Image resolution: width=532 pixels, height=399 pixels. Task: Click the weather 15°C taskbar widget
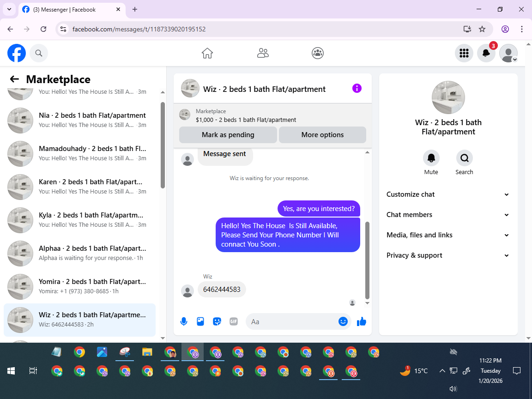point(414,371)
